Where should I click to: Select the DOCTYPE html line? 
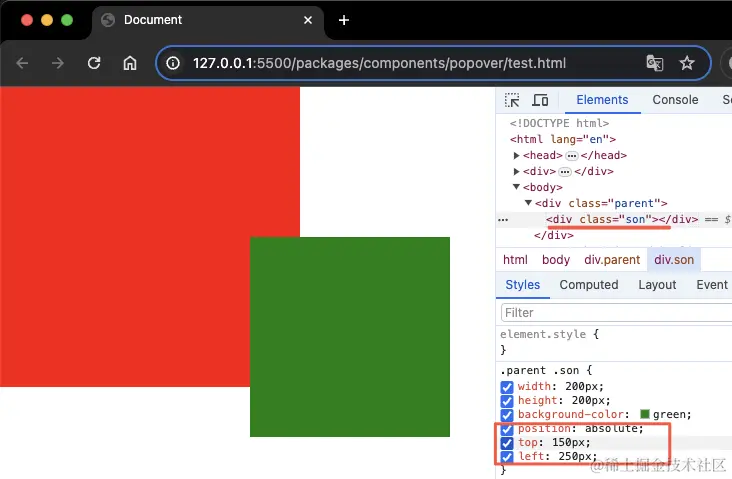pyautogui.click(x=559, y=123)
